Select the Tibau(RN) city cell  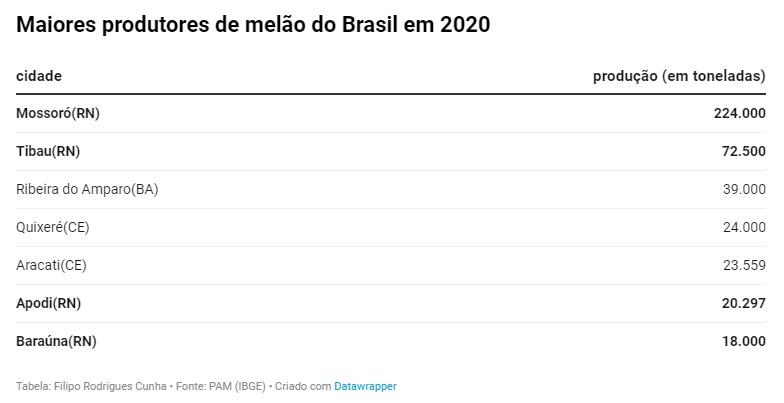click(x=48, y=151)
